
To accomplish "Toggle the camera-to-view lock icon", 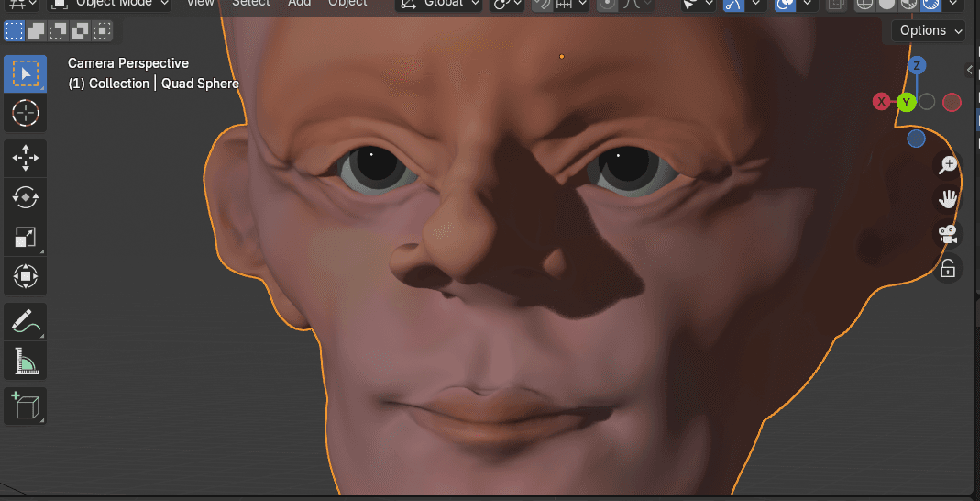I will 947,268.
